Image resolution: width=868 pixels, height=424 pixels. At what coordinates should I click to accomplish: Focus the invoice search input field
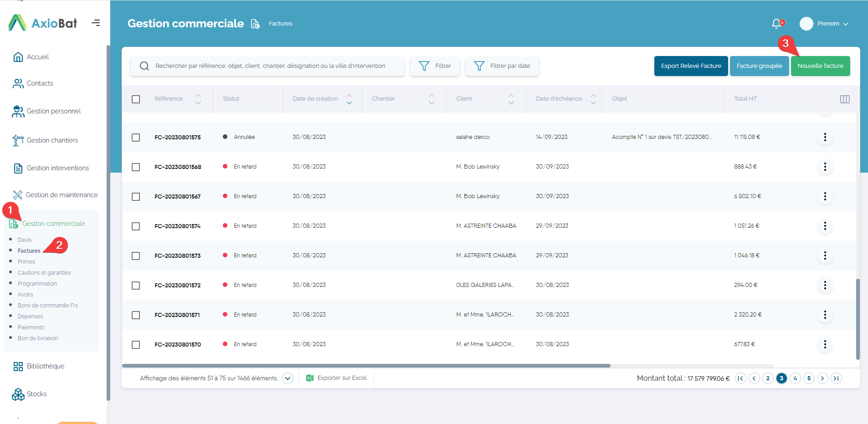[270, 66]
